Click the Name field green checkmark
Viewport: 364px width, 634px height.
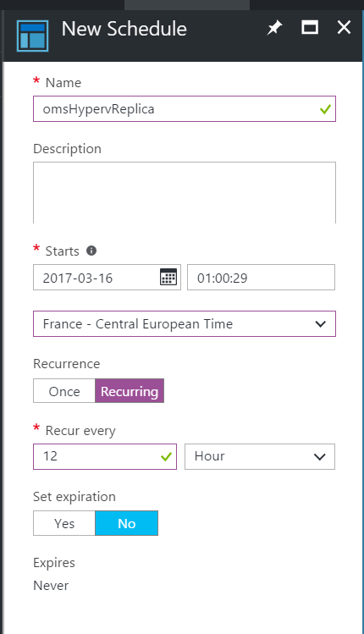click(x=325, y=109)
